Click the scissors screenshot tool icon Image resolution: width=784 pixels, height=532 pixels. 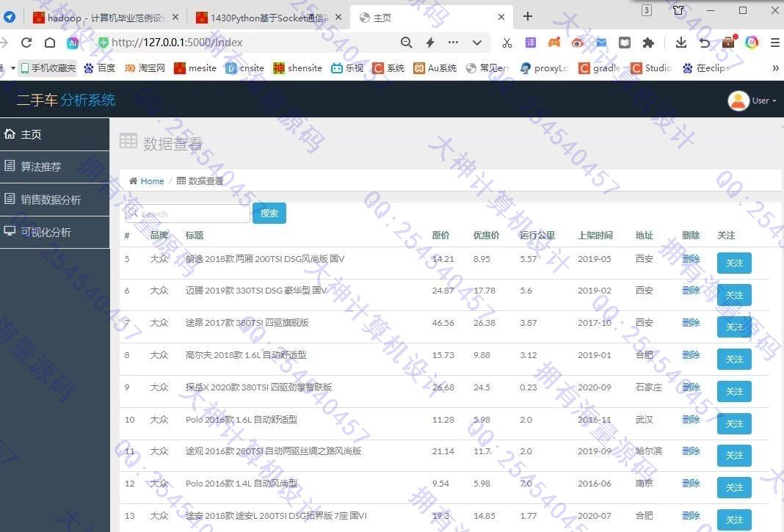tap(507, 43)
